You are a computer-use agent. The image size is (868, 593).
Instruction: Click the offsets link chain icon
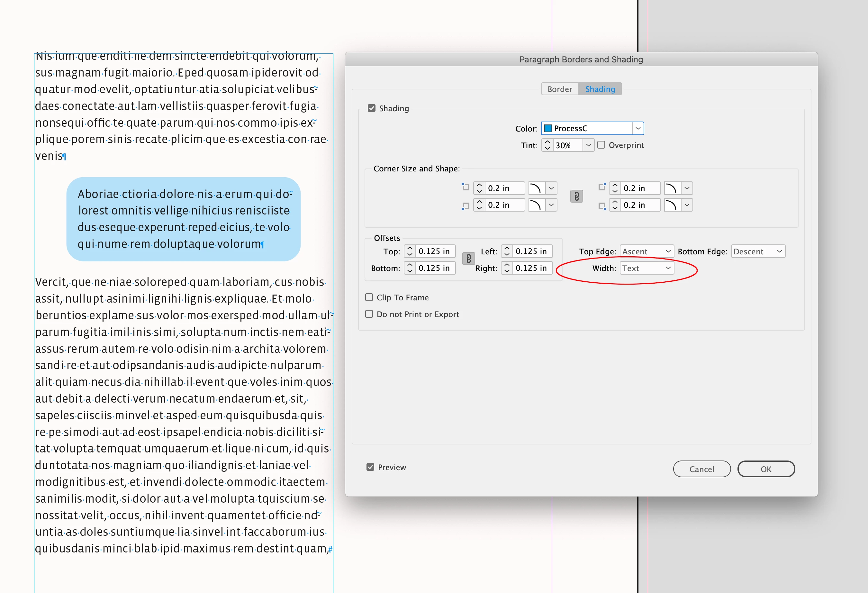[x=468, y=259]
